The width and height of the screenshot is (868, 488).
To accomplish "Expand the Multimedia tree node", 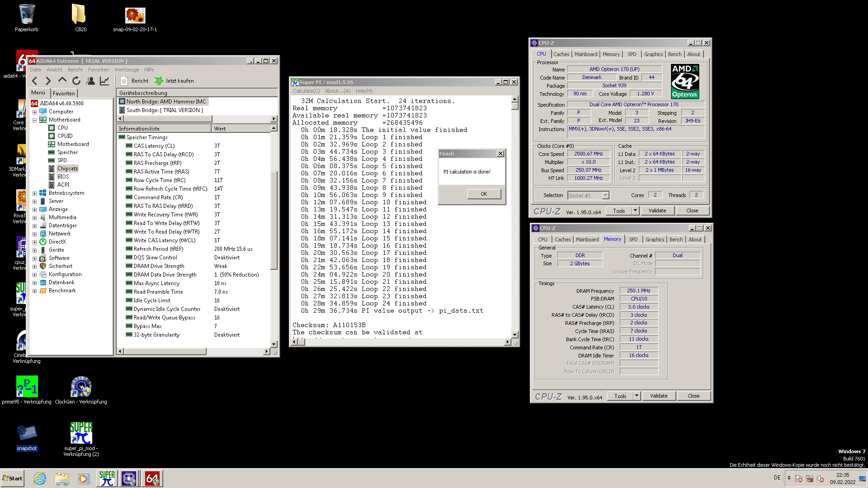I will click(x=34, y=218).
